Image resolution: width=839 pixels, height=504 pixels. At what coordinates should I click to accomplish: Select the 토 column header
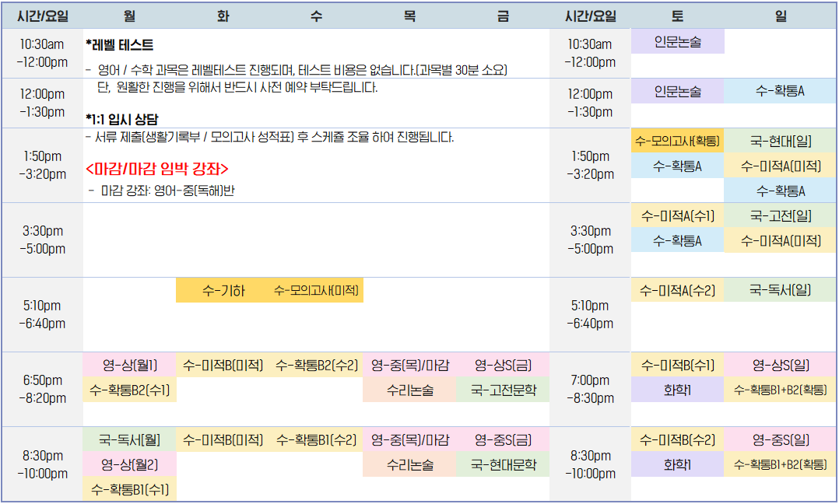coord(677,16)
